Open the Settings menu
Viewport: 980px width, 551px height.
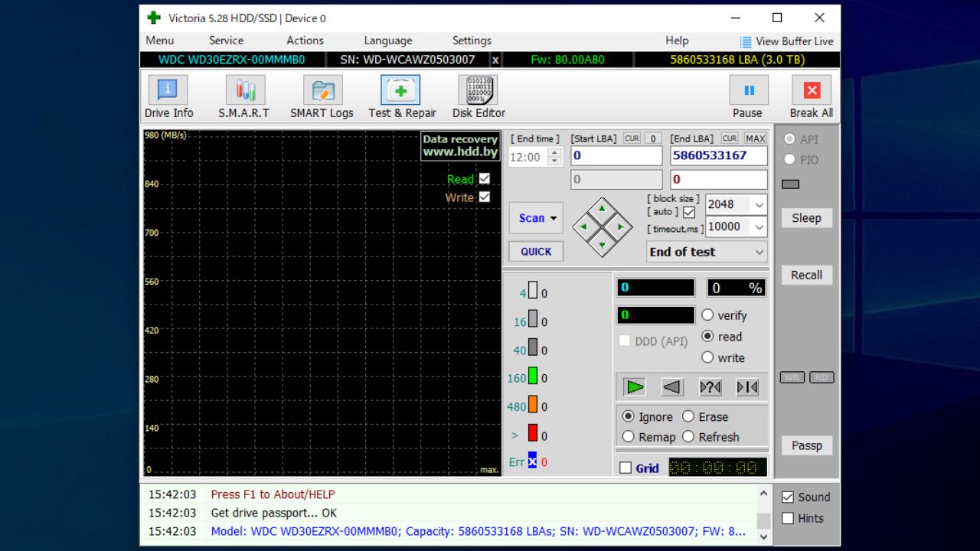tap(472, 41)
